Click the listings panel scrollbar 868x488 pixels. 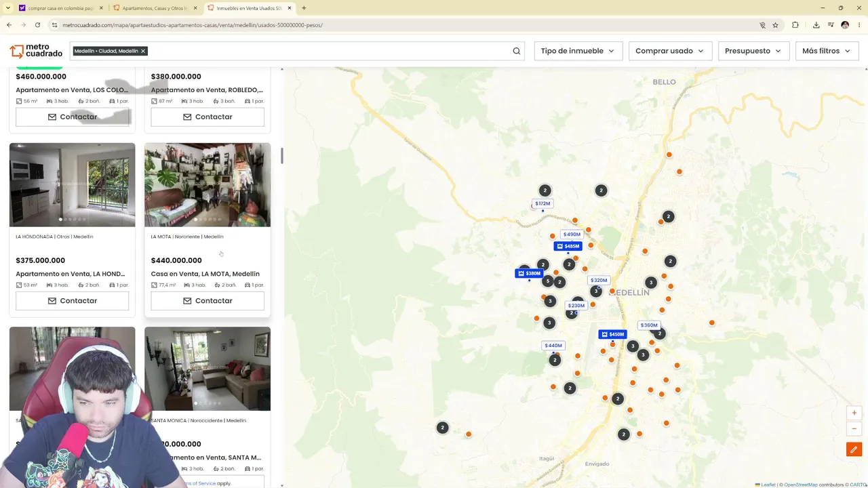(281, 156)
